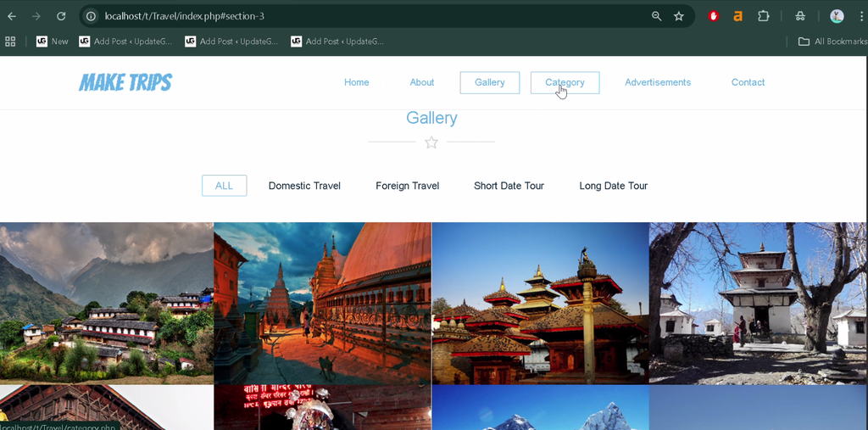Image resolution: width=868 pixels, height=430 pixels.
Task: Open the About nav item
Action: click(x=422, y=82)
